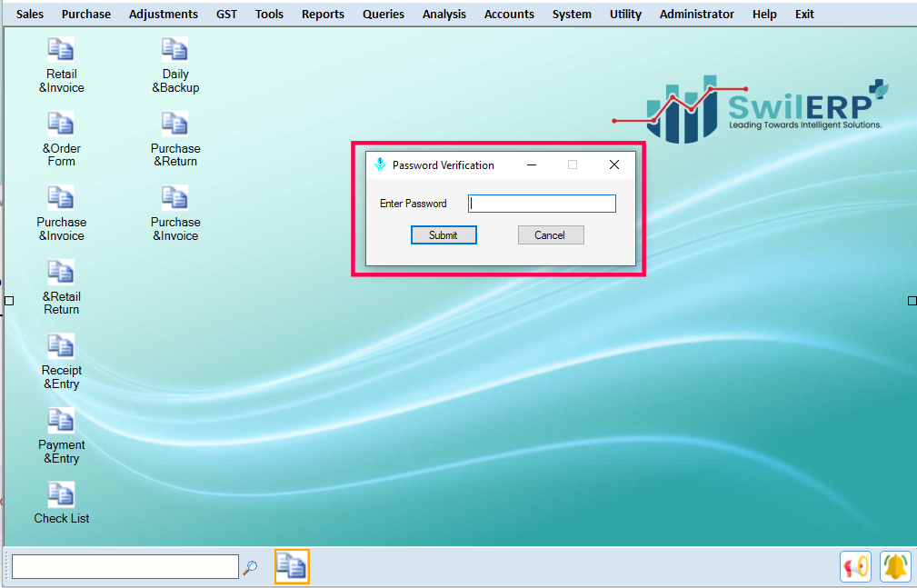Screen dimensions: 917x588
Task: Click the highlighted document icon in bottom toolbar
Action: (x=291, y=565)
